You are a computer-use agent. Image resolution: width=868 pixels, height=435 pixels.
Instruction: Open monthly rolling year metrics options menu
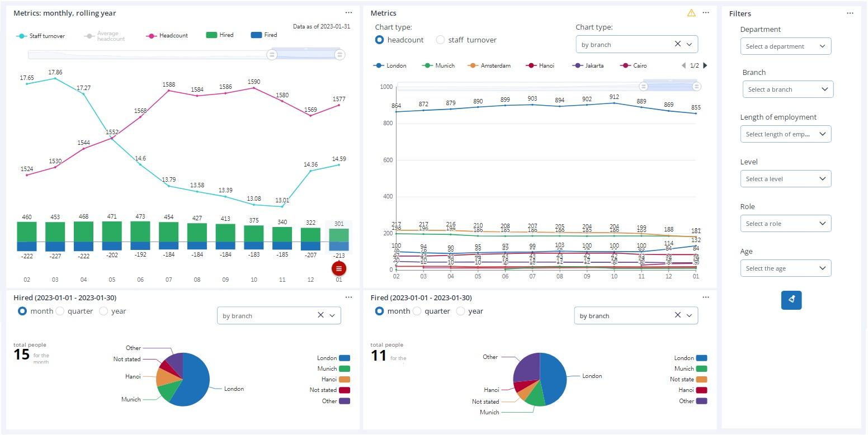(x=348, y=12)
